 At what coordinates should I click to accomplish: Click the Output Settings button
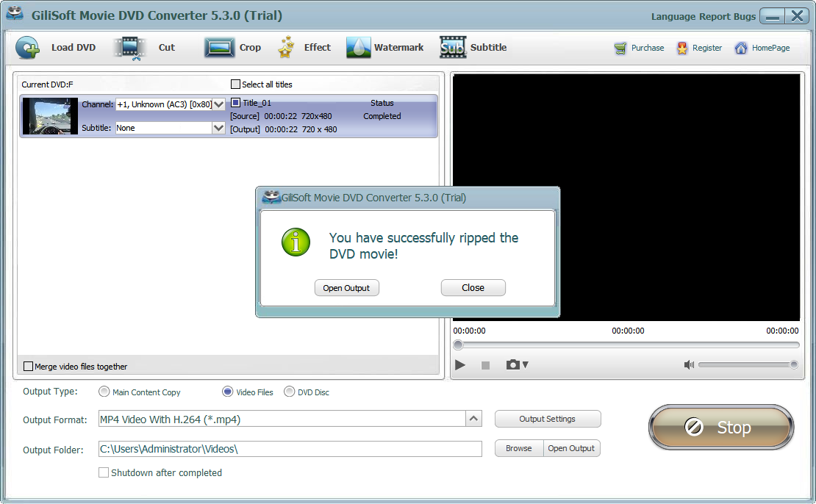pos(548,419)
